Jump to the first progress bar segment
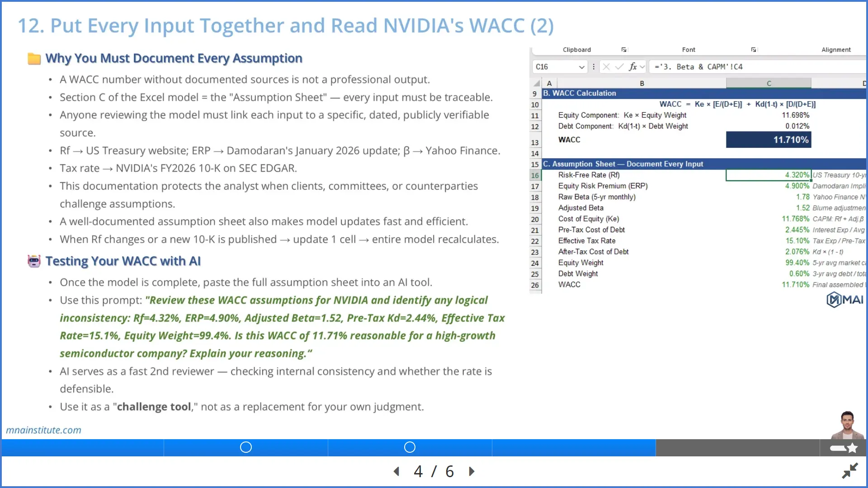This screenshot has height=488, width=868. (x=83, y=447)
